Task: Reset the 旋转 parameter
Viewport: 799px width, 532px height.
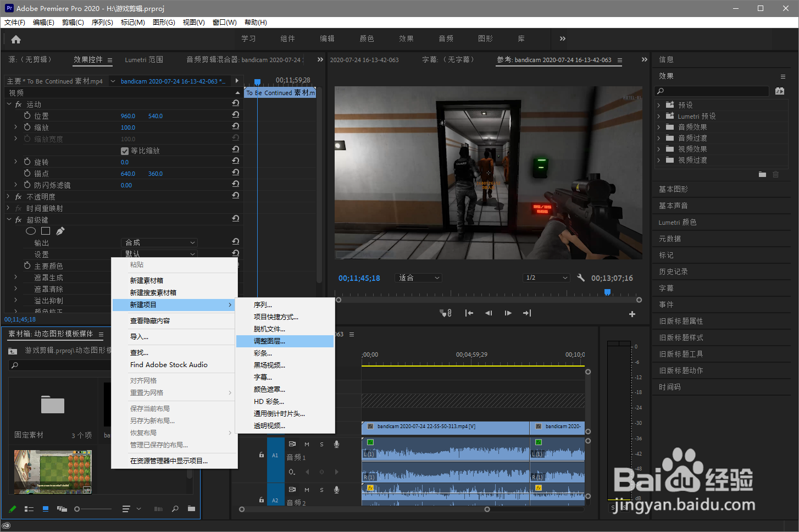Action: (236, 161)
